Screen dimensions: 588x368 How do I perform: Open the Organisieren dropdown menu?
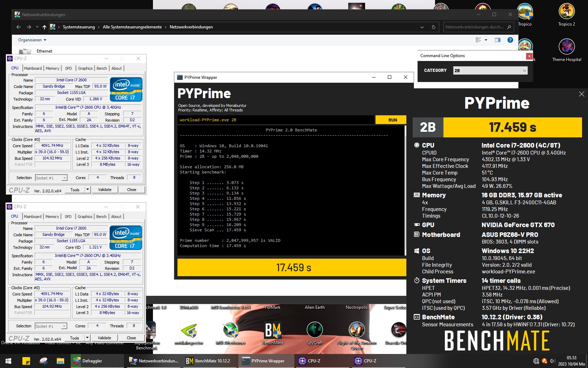pyautogui.click(x=32, y=40)
